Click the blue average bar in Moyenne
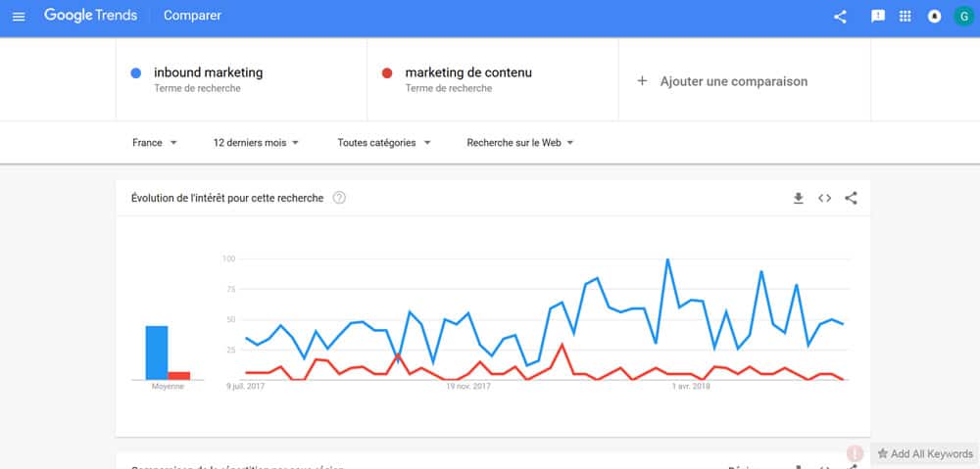 point(156,352)
